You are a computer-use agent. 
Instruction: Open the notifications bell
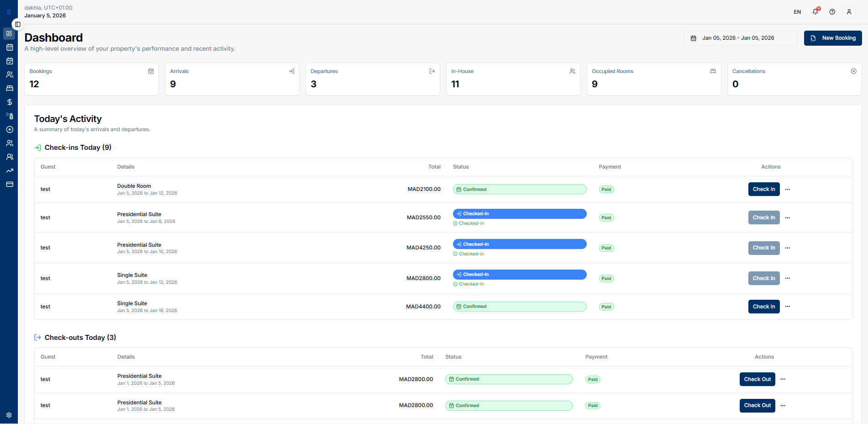pos(815,12)
